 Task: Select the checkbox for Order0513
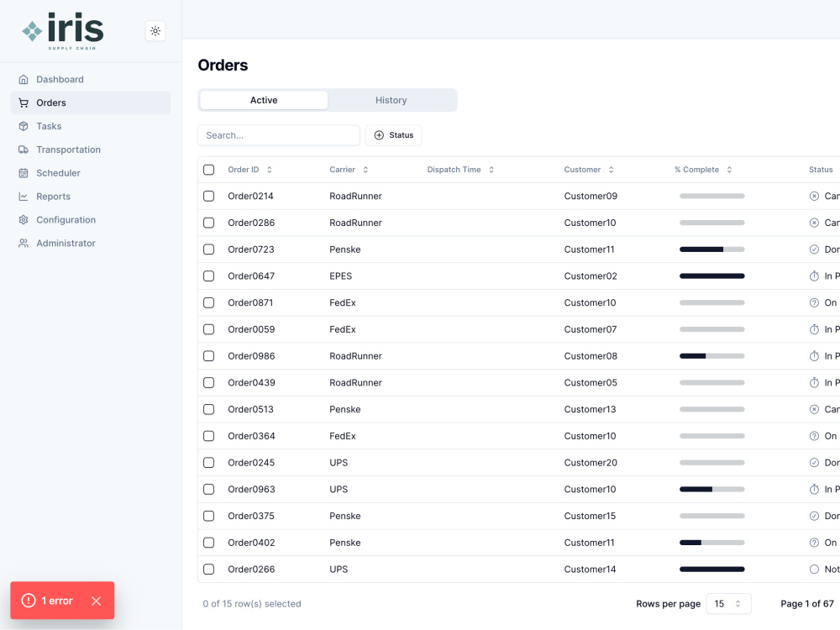209,409
